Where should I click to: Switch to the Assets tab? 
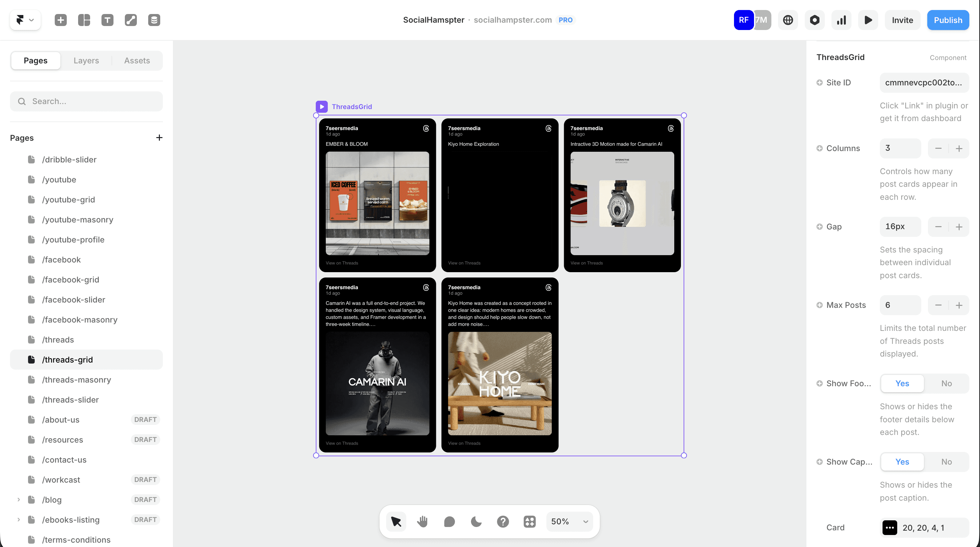click(137, 60)
